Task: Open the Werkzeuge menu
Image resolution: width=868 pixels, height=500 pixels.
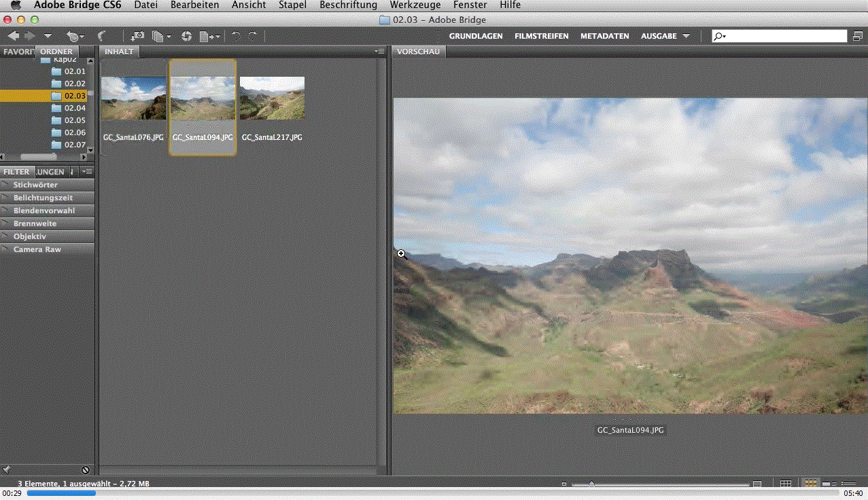Action: coord(415,5)
